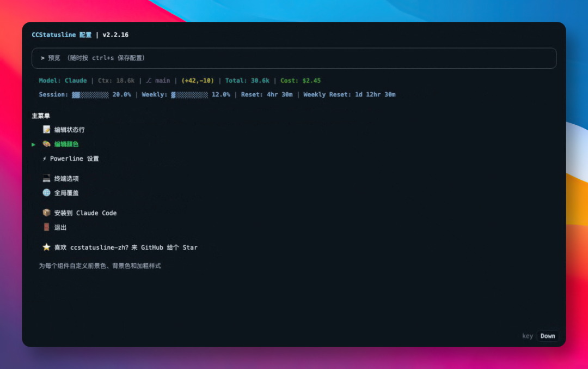Screen dimensions: 588x369
Task: Click the key label beside Down
Action: 527,336
